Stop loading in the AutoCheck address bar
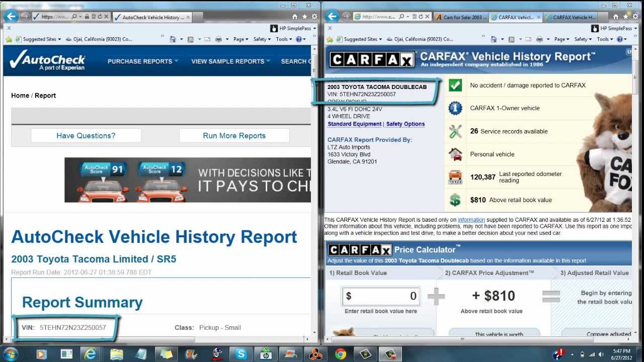Image resolution: width=644 pixels, height=362 pixels. [106, 17]
